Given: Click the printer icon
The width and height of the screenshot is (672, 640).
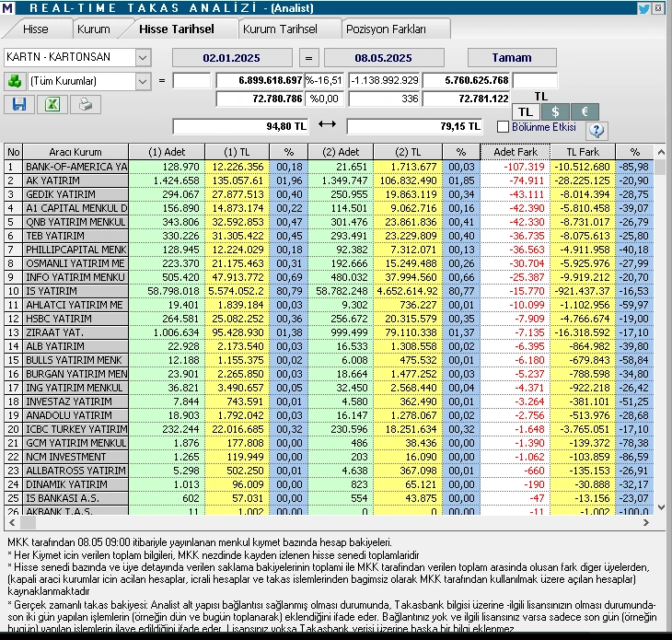Looking at the screenshot, I should (x=86, y=104).
